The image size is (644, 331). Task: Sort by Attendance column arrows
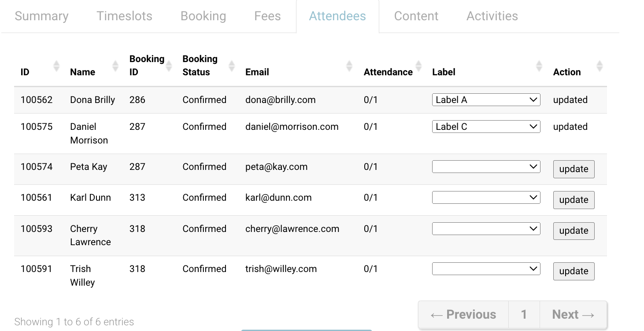pyautogui.click(x=418, y=66)
